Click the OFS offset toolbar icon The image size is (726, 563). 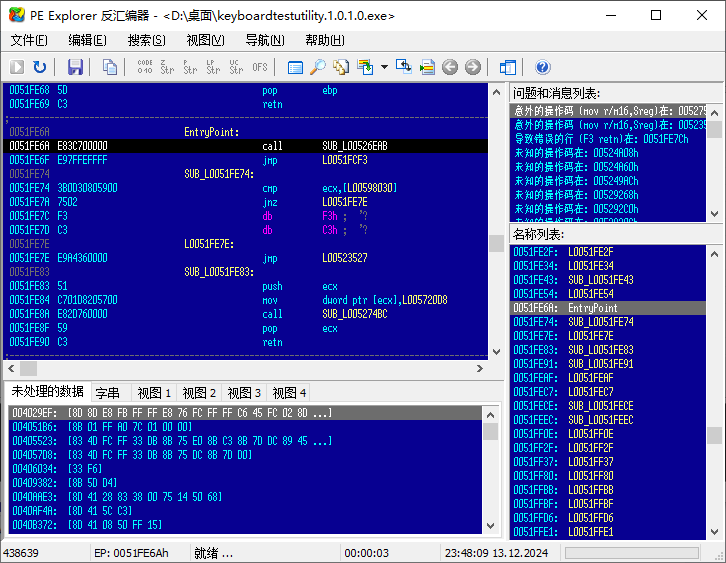[260, 67]
